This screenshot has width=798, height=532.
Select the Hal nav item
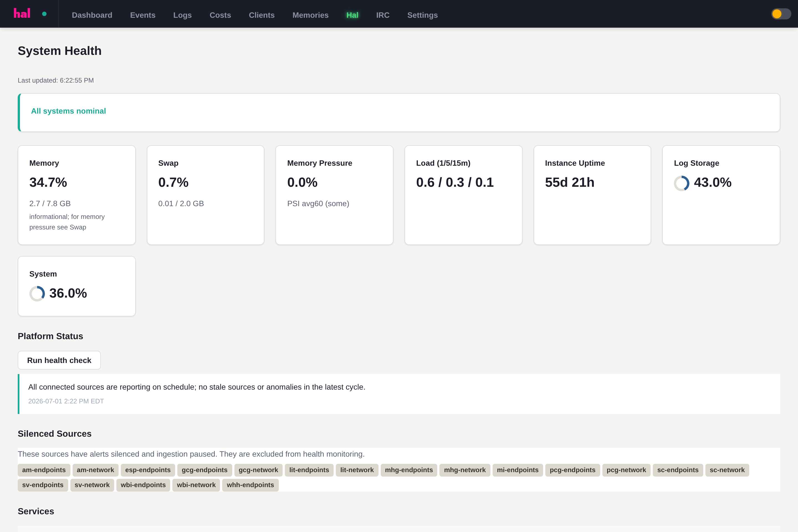pos(352,15)
